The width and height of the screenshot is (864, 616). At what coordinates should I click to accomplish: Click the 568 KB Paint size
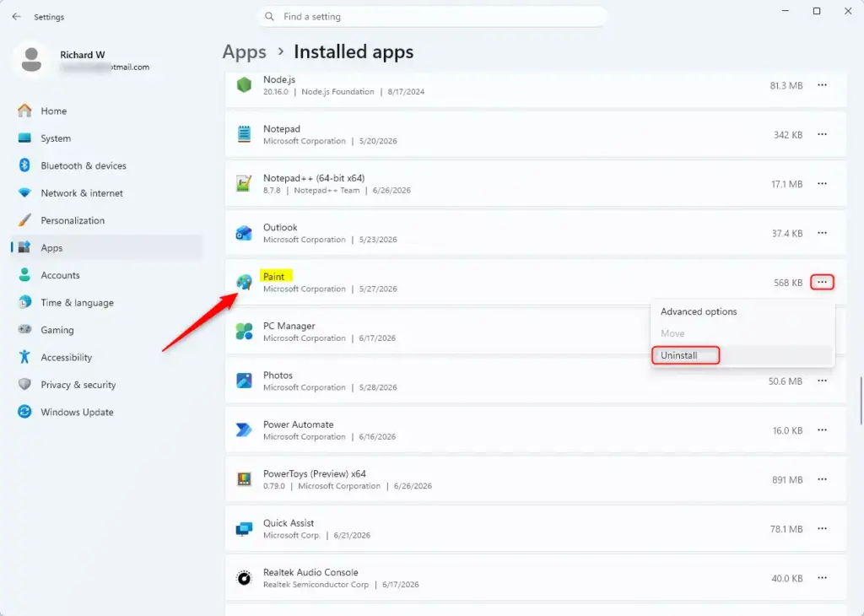(x=788, y=283)
